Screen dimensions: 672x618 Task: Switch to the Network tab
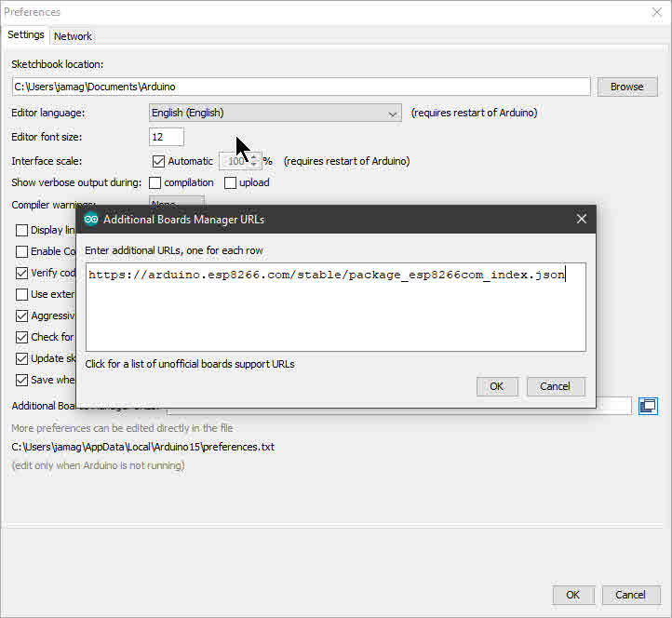click(73, 36)
